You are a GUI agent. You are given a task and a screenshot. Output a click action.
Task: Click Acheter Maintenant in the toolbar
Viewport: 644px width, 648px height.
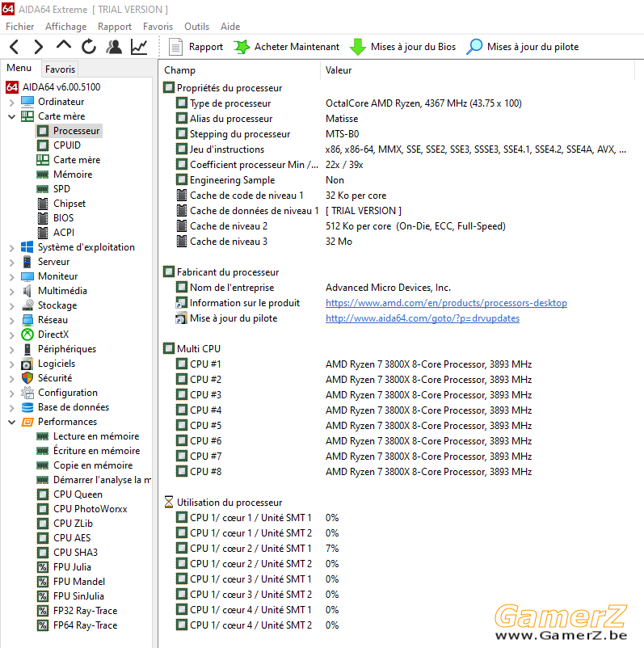click(x=287, y=47)
